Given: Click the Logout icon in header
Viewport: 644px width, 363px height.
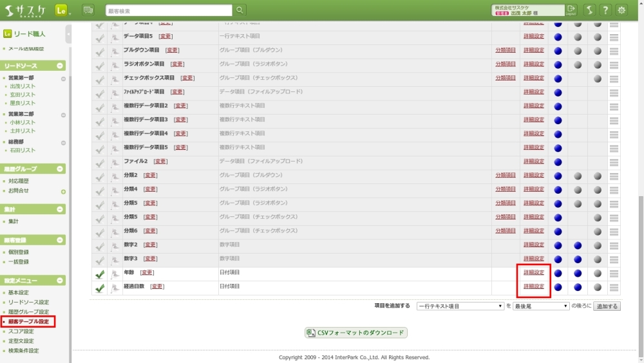Looking at the screenshot, I should 571,10.
